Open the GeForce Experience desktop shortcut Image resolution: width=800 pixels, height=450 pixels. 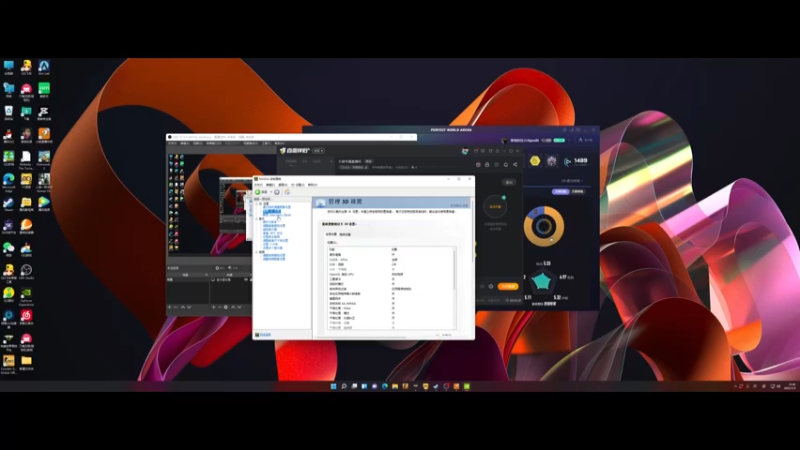[x=26, y=294]
